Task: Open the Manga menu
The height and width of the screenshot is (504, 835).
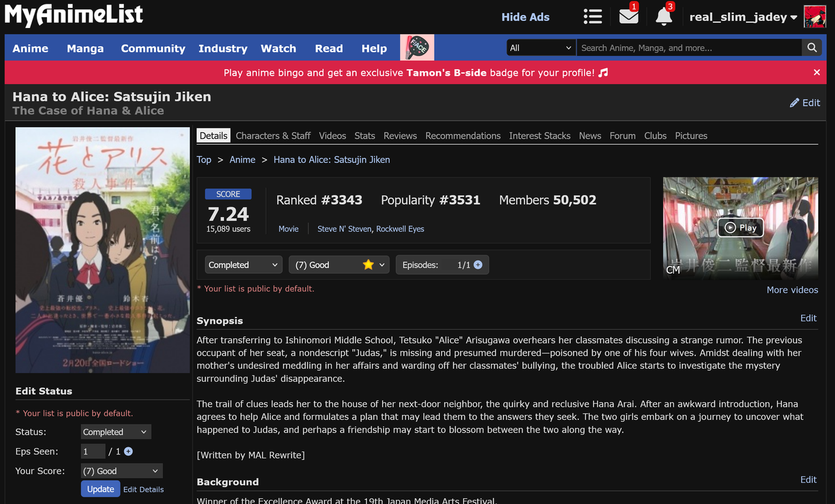Action: click(x=85, y=48)
